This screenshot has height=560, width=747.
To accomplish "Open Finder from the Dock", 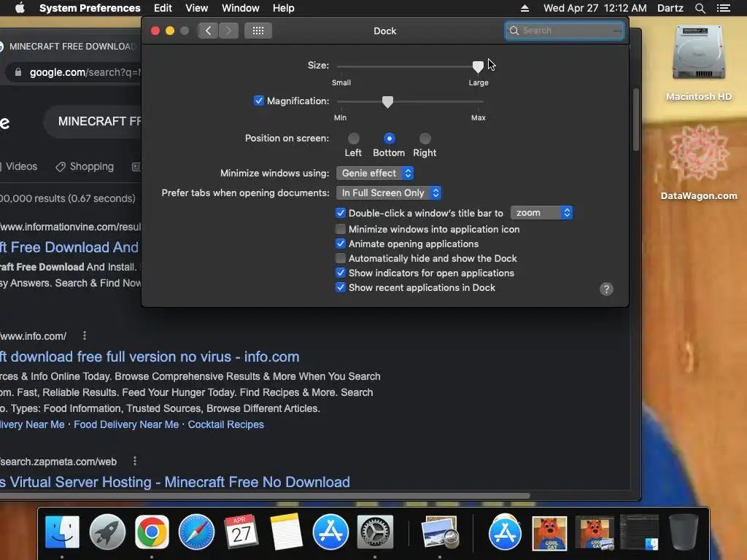I will (62, 532).
